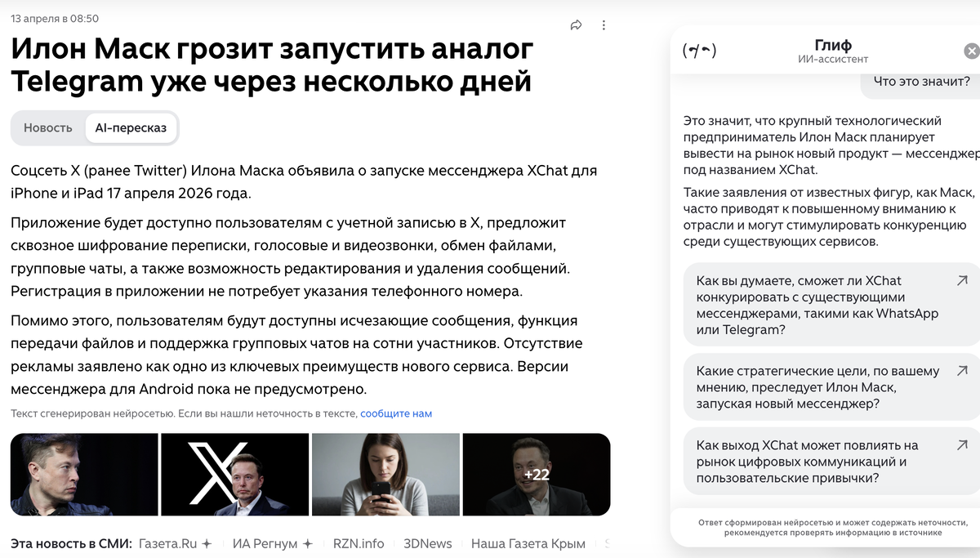Image resolution: width=980 pixels, height=558 pixels.
Task: Click the share arrow icon above the headline
Action: coord(576,25)
